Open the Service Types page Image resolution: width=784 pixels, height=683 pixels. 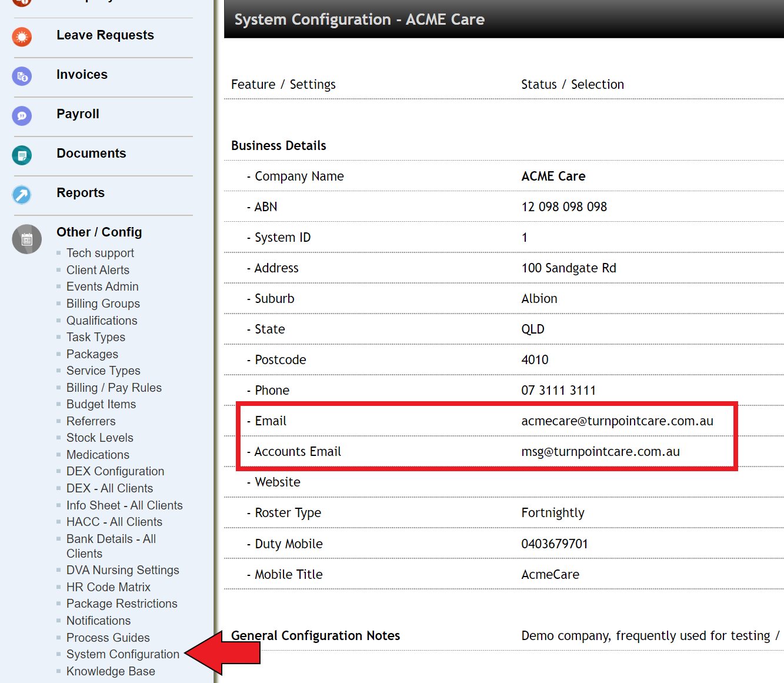coord(104,371)
